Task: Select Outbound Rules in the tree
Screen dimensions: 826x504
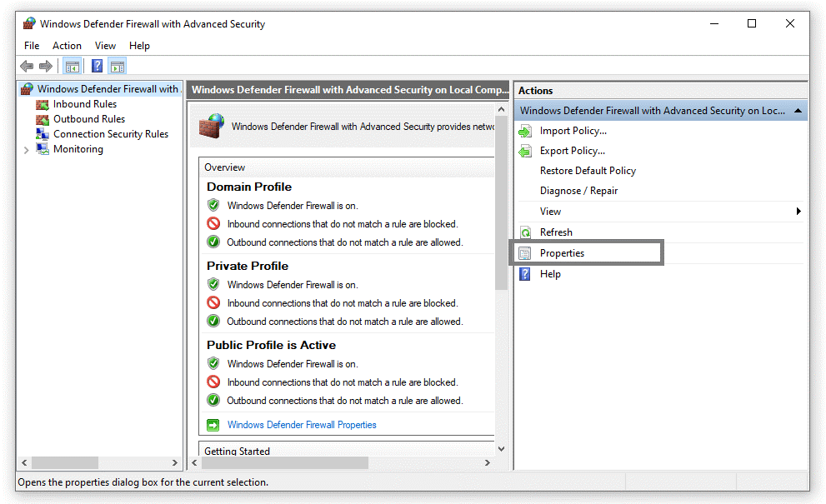Action: click(x=88, y=119)
